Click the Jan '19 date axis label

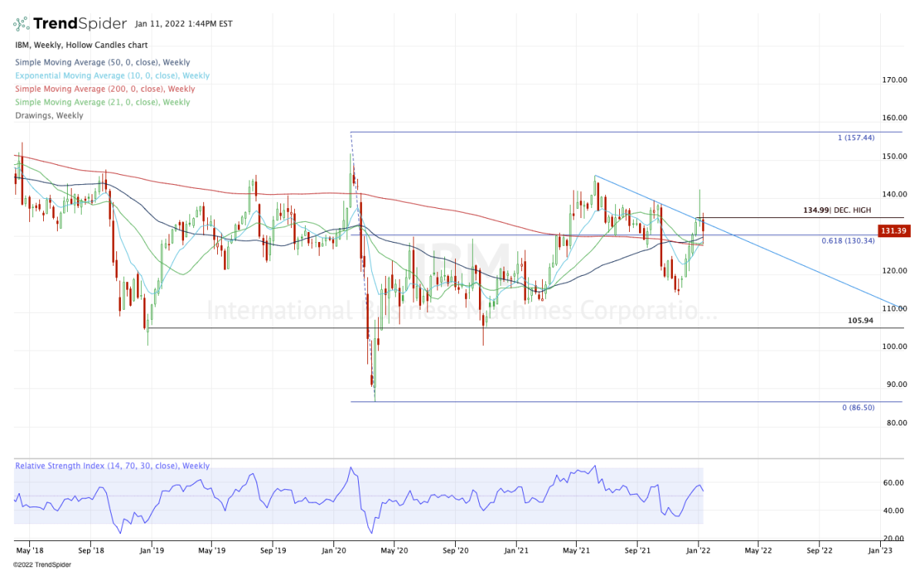pyautogui.click(x=151, y=551)
